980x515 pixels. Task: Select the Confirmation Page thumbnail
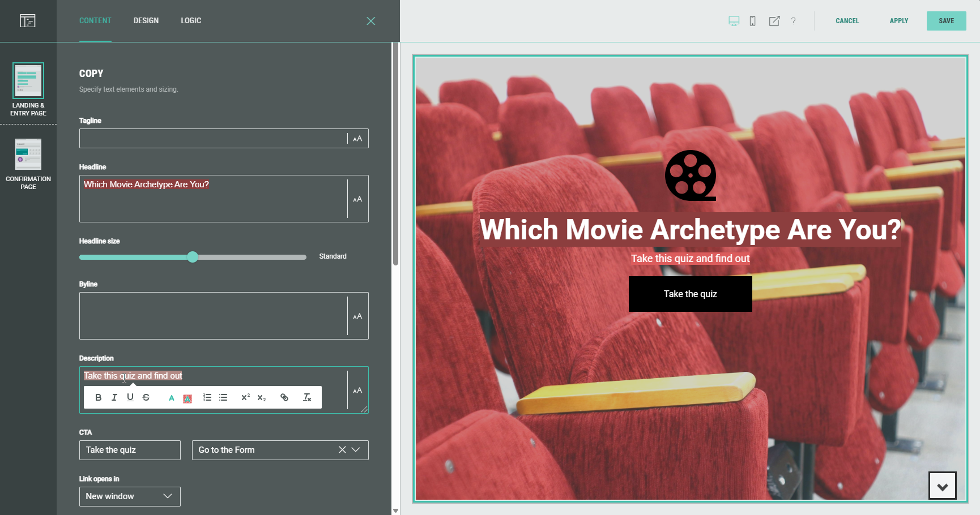28,154
